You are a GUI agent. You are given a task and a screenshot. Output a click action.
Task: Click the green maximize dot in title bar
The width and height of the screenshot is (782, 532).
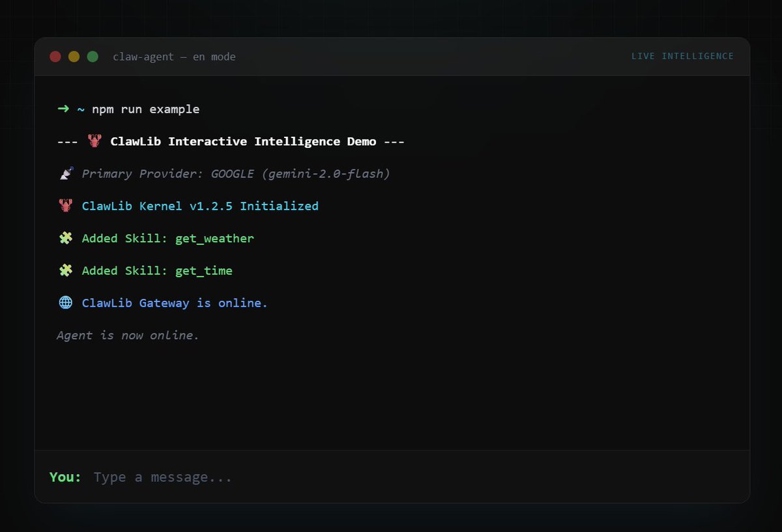[x=93, y=57]
